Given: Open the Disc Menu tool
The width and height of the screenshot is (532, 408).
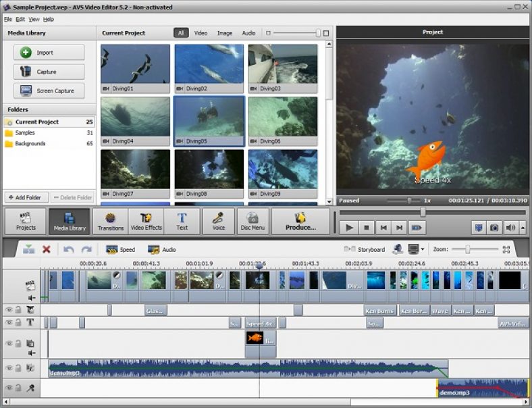Looking at the screenshot, I should (x=253, y=221).
